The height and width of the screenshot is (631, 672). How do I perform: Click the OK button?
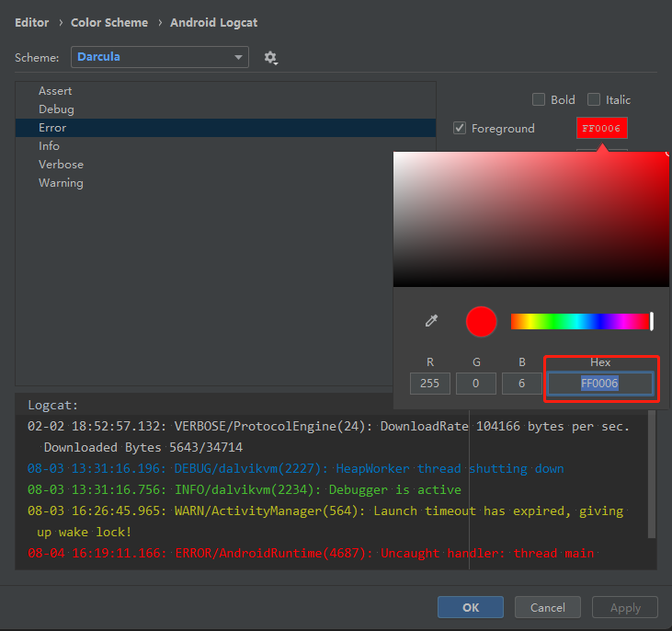click(x=471, y=607)
